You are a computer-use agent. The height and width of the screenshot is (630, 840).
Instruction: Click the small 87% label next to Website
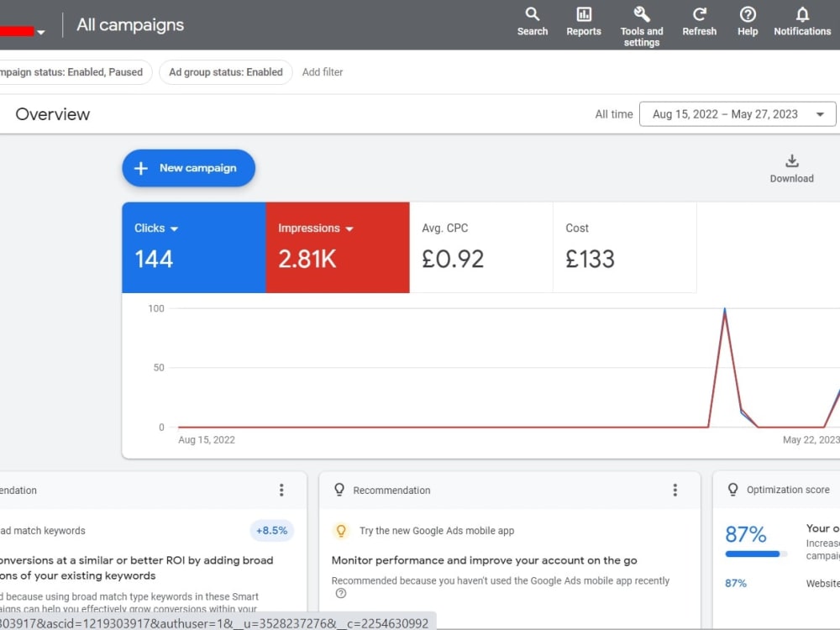coord(736,583)
